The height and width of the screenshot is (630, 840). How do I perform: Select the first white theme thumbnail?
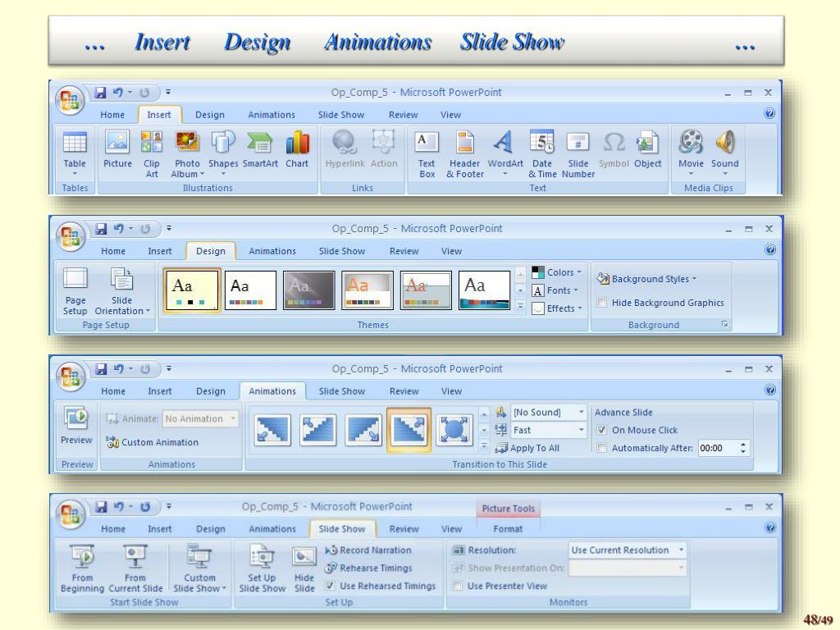tap(250, 290)
